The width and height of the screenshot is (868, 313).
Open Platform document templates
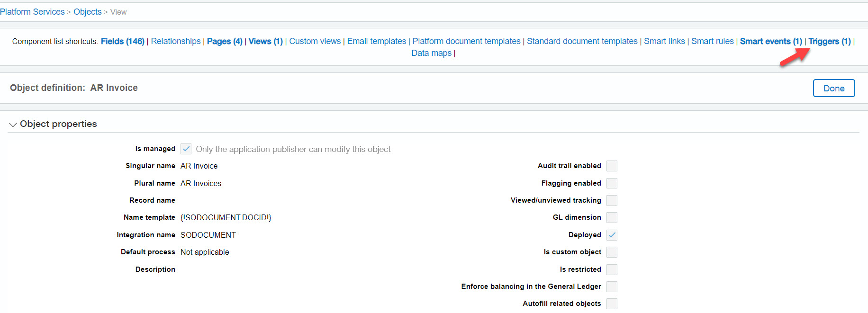(x=466, y=41)
